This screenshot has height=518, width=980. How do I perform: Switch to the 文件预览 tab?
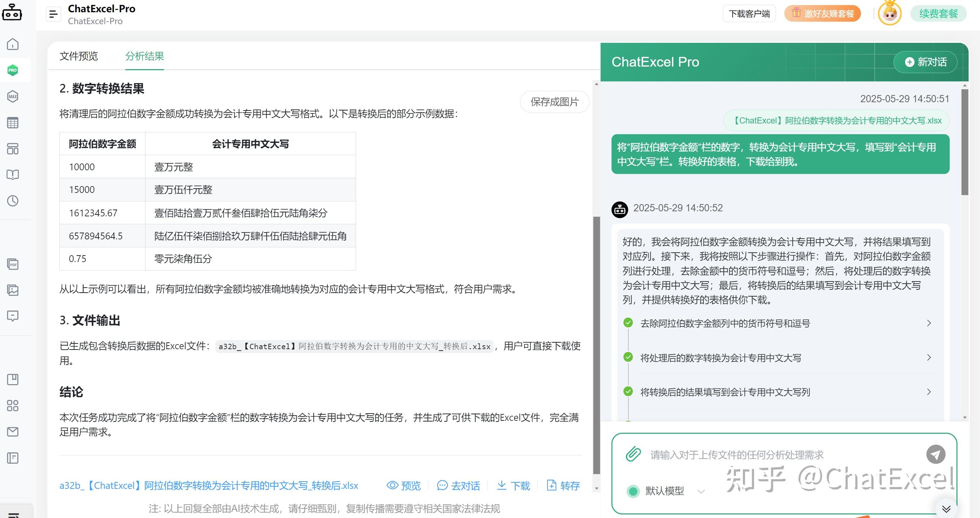pos(78,56)
